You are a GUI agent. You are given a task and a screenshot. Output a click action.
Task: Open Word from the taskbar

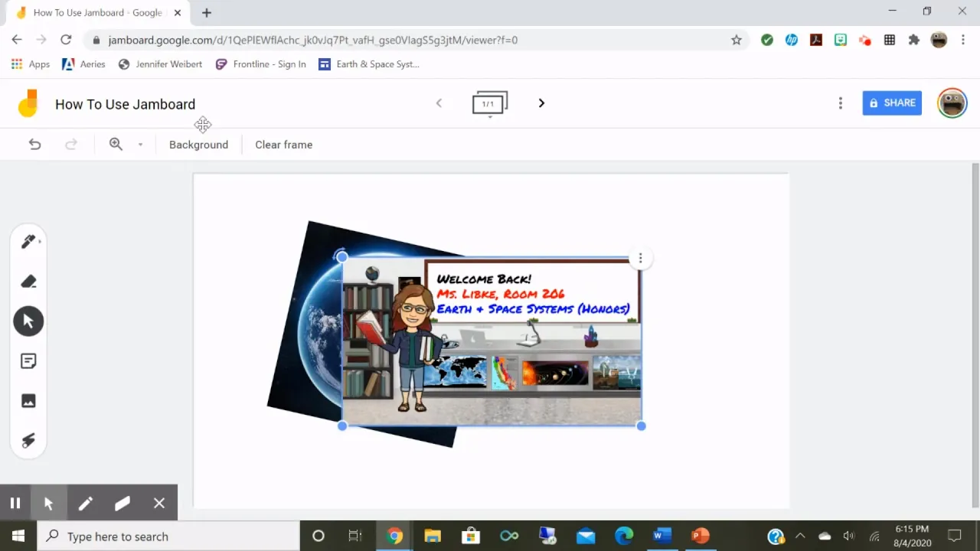click(x=662, y=536)
